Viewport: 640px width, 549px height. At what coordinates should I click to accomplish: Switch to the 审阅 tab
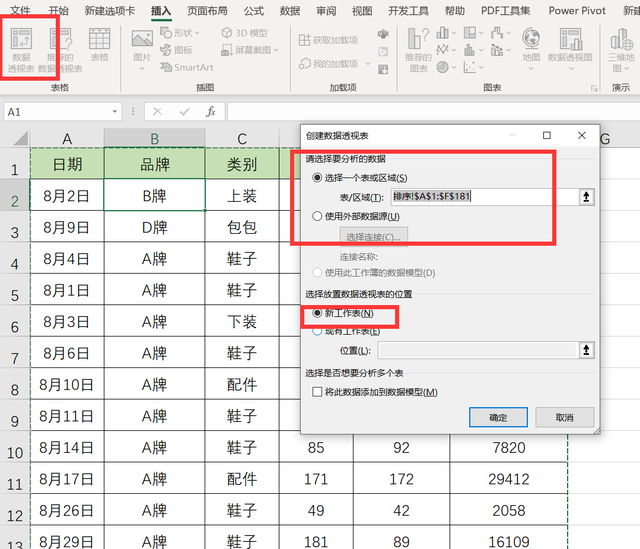click(x=326, y=11)
